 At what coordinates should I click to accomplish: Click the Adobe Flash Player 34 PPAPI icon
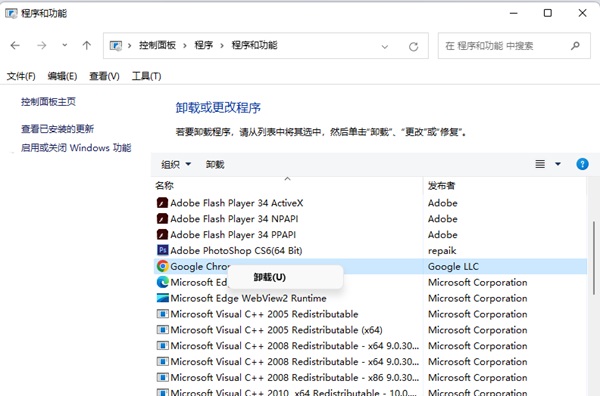[163, 235]
